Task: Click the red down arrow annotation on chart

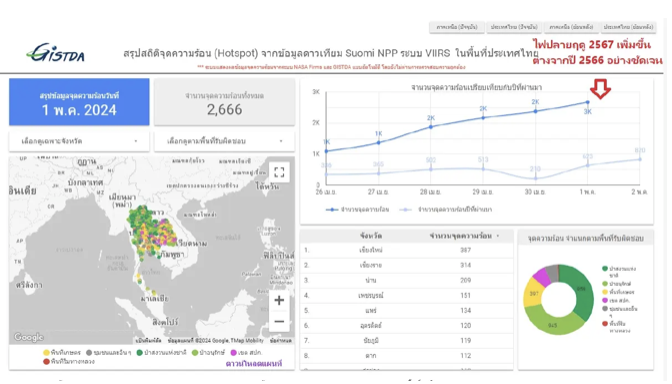Action: tap(600, 89)
